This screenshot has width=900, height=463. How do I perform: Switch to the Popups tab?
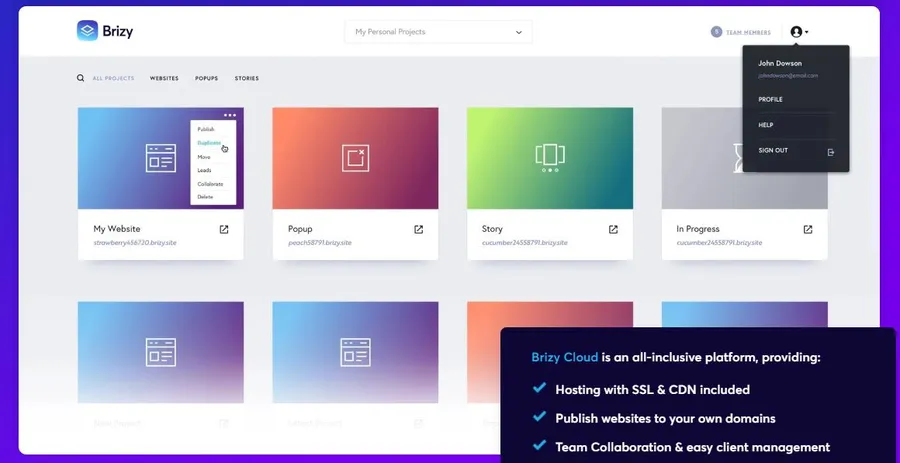206,78
